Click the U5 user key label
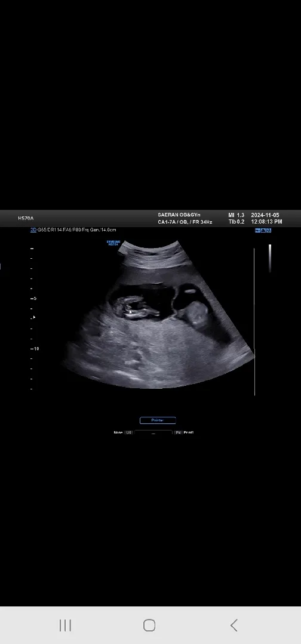The height and width of the screenshot is (644, 301). pos(129,432)
